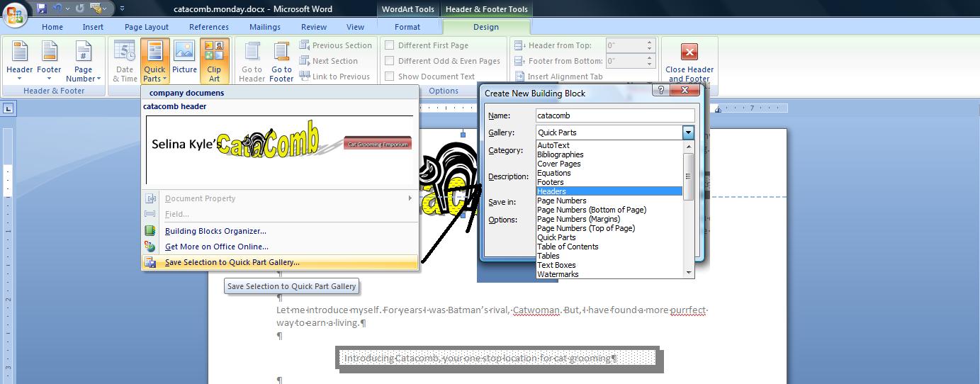
Task: Switch to WordArt Format tab
Action: [x=407, y=27]
